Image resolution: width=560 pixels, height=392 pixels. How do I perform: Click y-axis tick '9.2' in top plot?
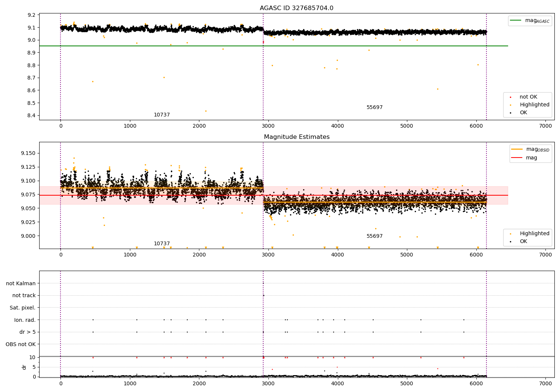coord(32,15)
